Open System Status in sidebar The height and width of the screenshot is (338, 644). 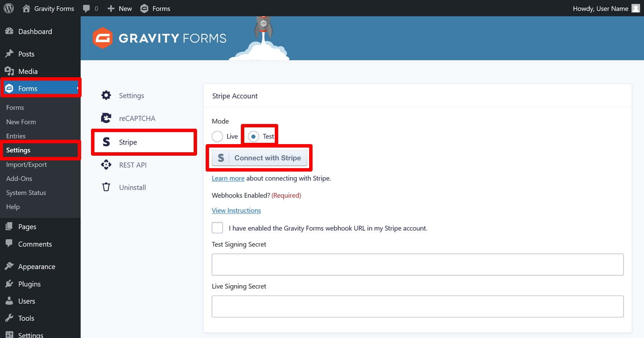[26, 193]
